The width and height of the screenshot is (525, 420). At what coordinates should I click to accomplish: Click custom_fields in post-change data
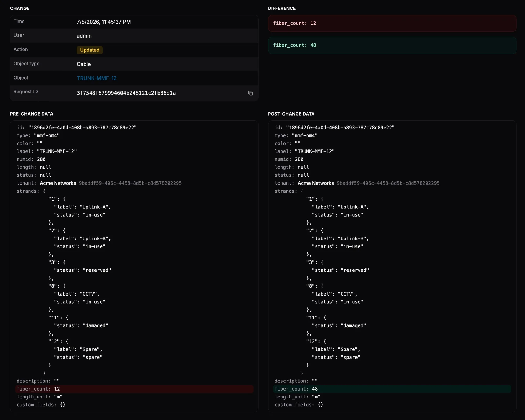click(299, 405)
